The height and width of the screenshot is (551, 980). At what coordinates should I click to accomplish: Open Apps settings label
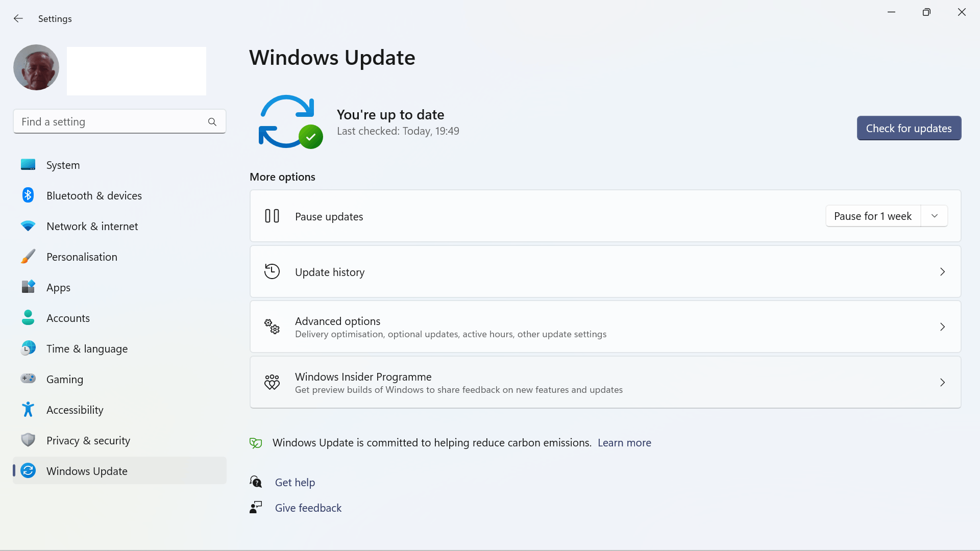(58, 288)
